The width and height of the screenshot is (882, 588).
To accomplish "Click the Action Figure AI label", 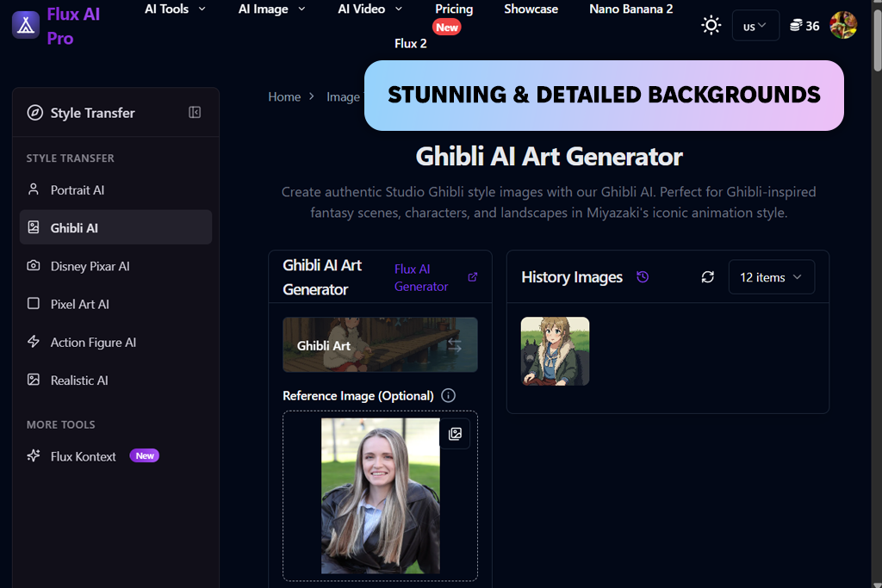I will (93, 343).
